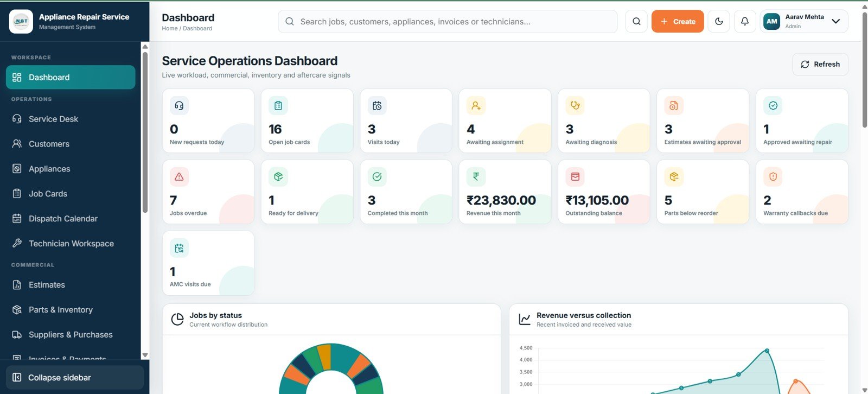Click box icon on Parts below reorder card
This screenshot has width=868, height=394.
click(x=674, y=177)
